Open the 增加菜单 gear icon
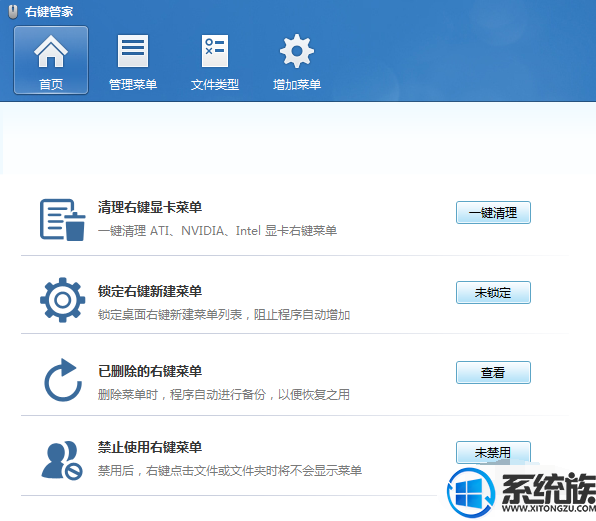 point(297,51)
